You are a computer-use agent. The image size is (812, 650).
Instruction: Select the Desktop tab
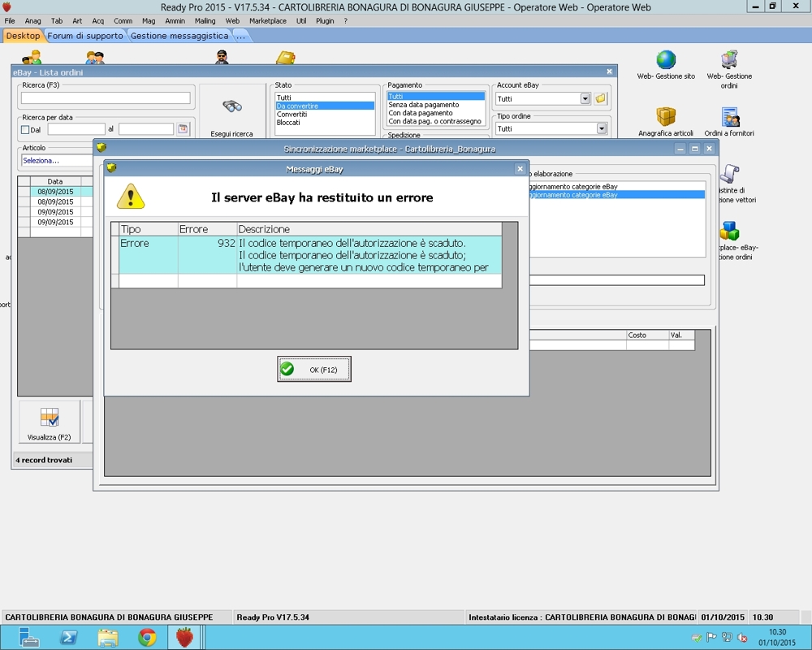click(23, 36)
